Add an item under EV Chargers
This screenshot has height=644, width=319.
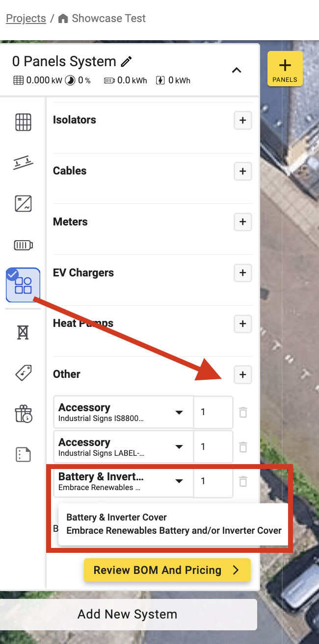[x=242, y=273]
